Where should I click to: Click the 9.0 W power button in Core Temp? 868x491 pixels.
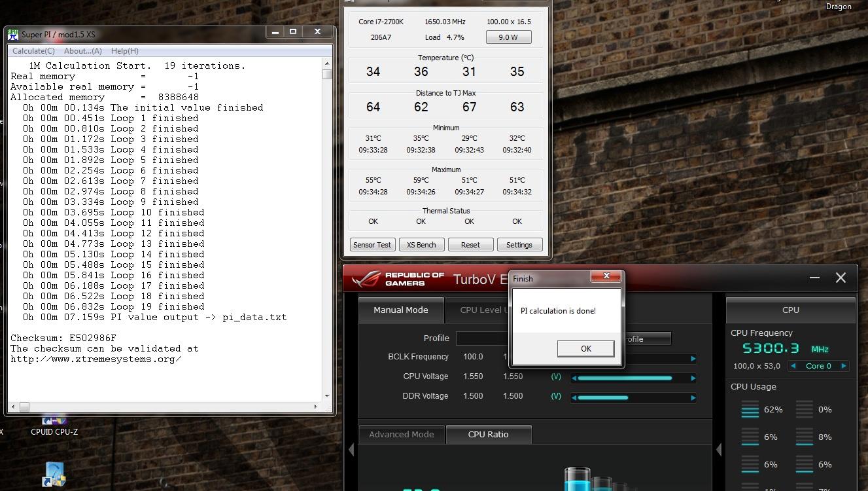pyautogui.click(x=508, y=37)
